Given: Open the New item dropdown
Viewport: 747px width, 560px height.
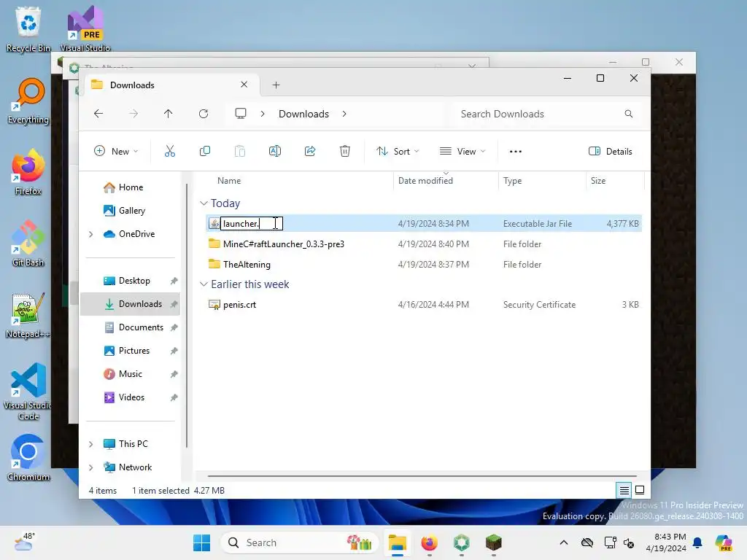Looking at the screenshot, I should point(116,152).
